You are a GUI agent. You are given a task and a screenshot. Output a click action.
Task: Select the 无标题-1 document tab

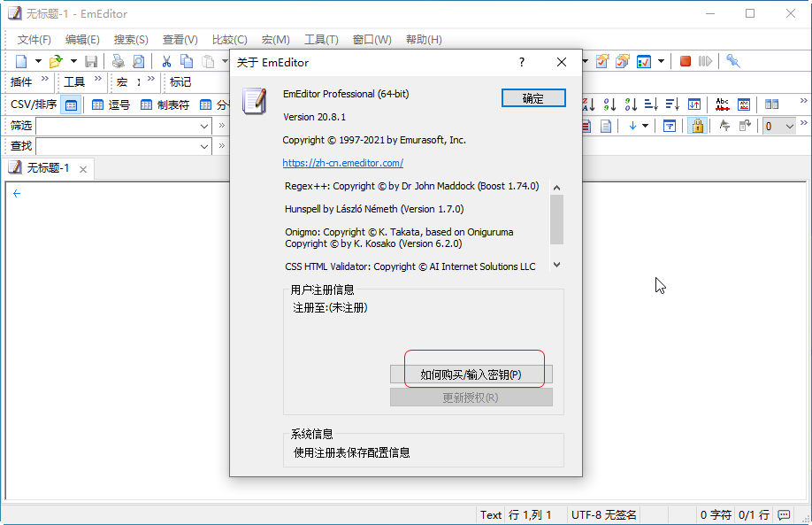tap(47, 168)
